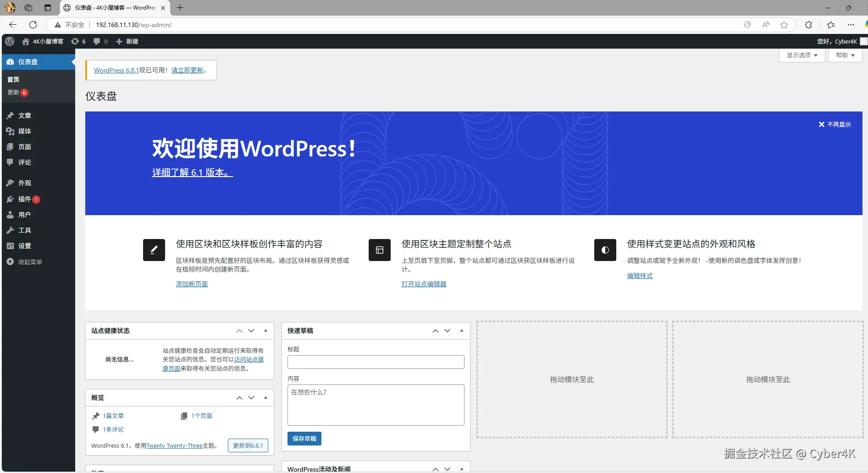Click the 新建 plus icon in admin bar
The width and height of the screenshot is (868, 473).
[x=119, y=41]
